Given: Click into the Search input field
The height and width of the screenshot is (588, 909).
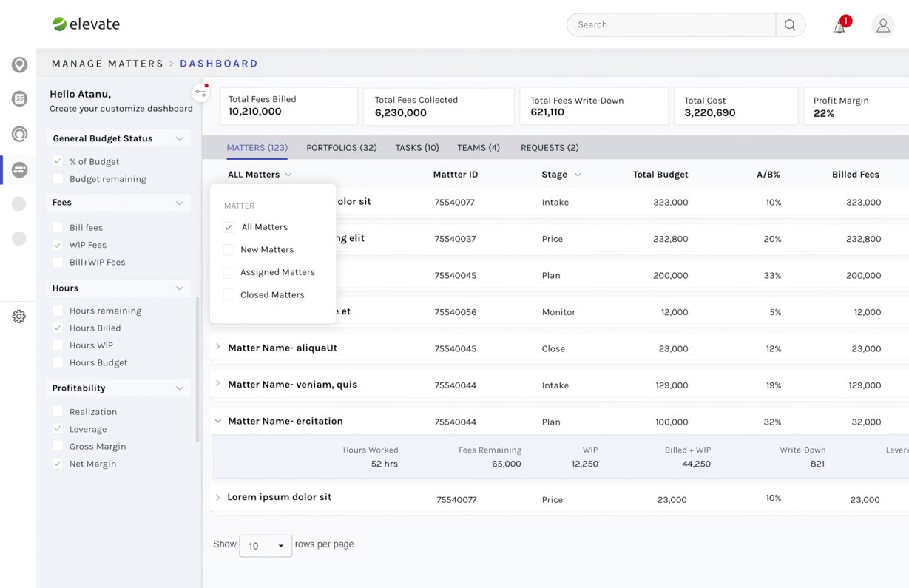Looking at the screenshot, I should point(671,24).
